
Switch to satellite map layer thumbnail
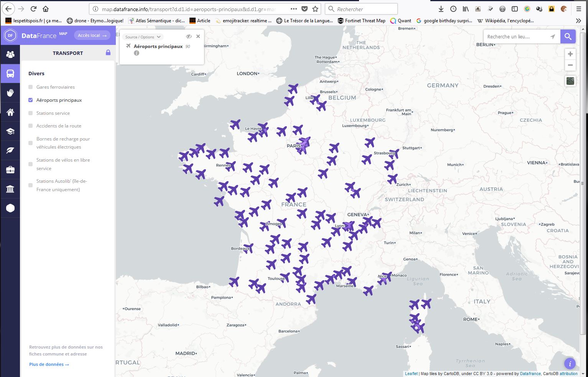(x=570, y=81)
